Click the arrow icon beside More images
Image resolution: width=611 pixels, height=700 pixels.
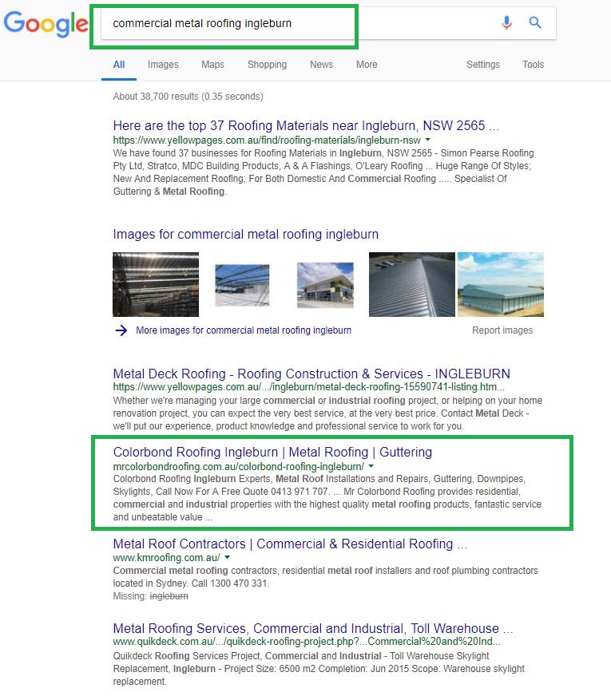(121, 330)
